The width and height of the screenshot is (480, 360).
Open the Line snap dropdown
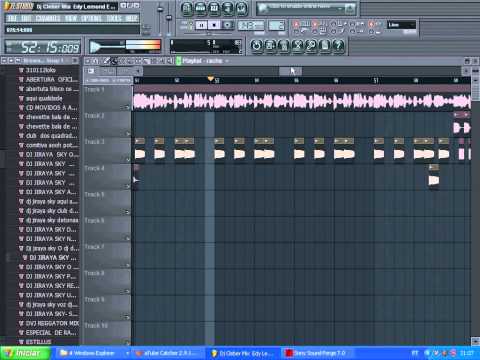click(401, 25)
